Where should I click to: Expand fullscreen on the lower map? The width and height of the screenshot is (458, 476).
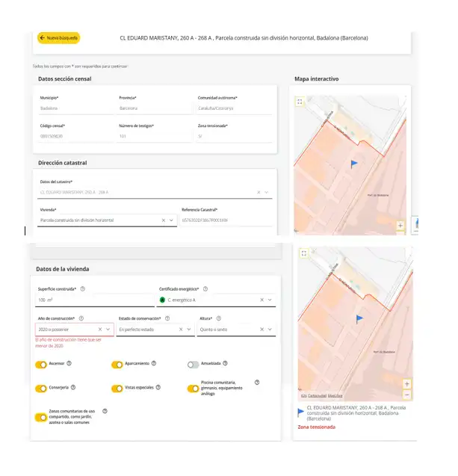[304, 253]
